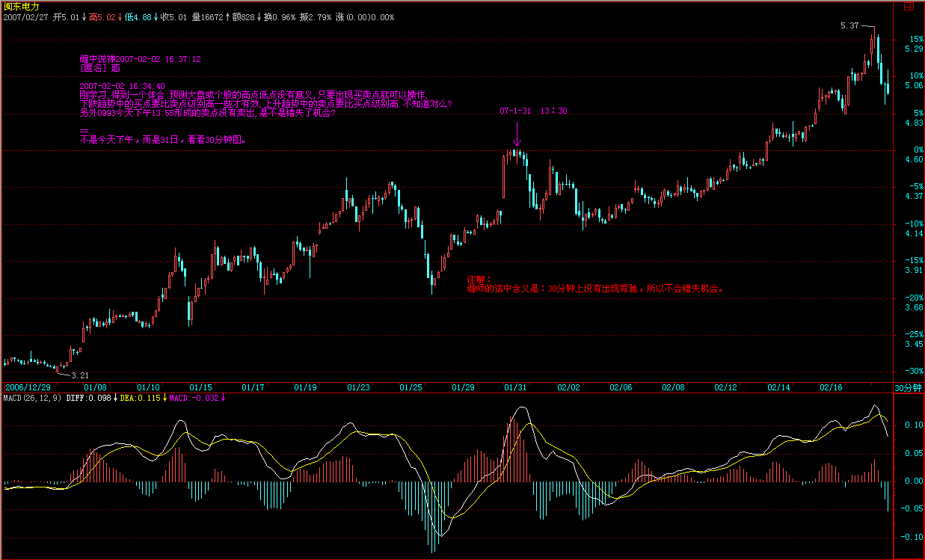Click the 02/14 date on time axis
This screenshot has height=560, width=925.
click(778, 387)
